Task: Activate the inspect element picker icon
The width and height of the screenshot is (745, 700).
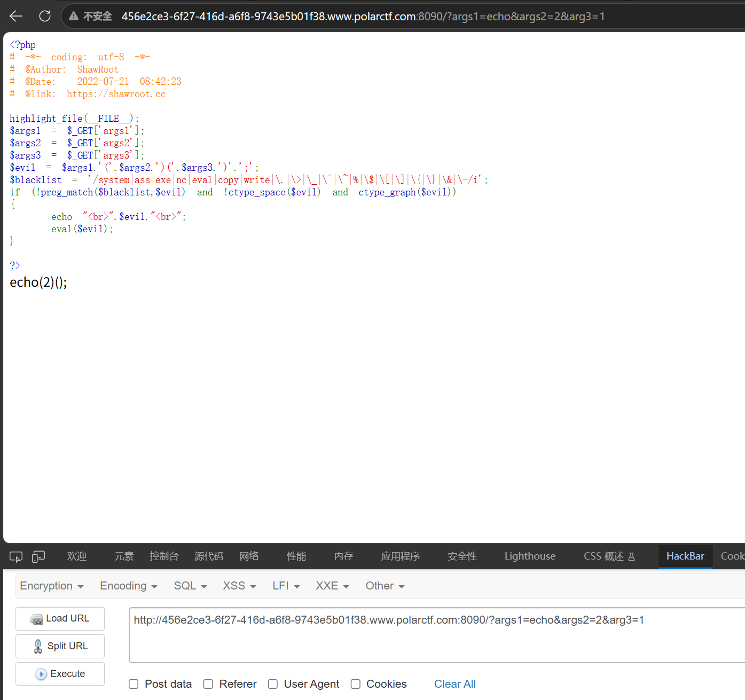Action: point(16,557)
